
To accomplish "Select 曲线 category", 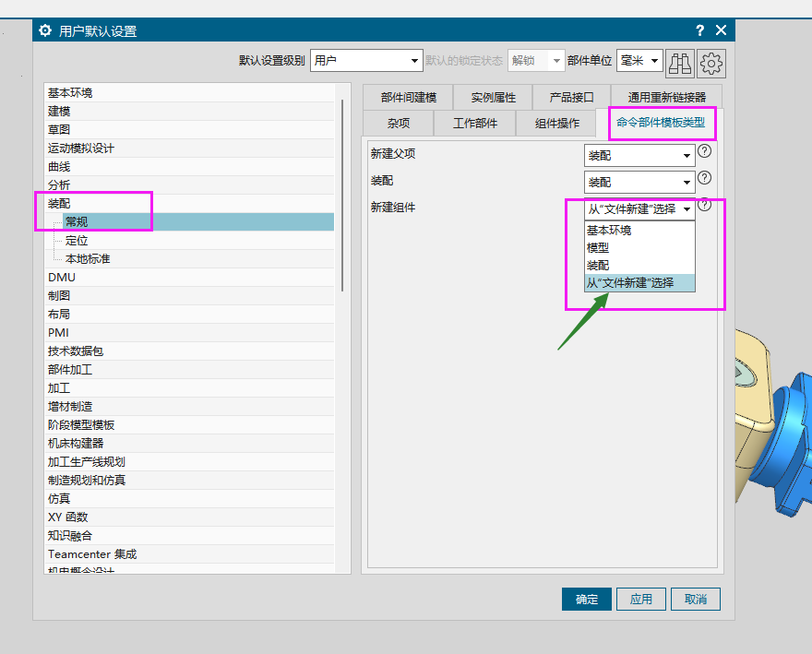I will (189, 167).
